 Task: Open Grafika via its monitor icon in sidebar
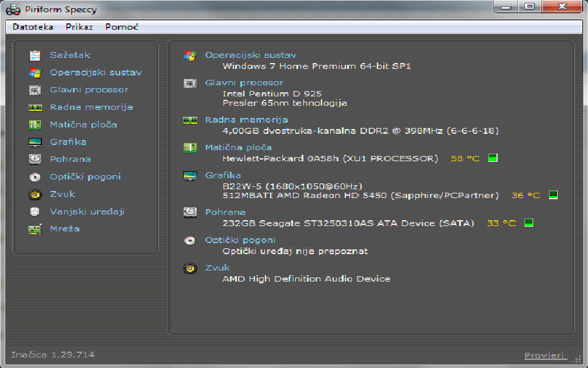[35, 142]
